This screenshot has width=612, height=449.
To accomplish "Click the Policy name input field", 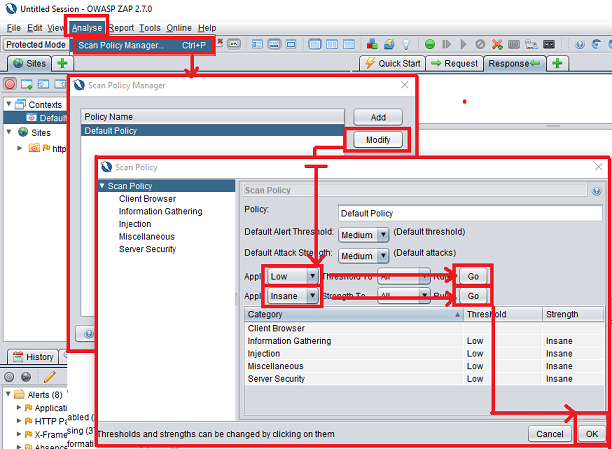I will [x=469, y=213].
